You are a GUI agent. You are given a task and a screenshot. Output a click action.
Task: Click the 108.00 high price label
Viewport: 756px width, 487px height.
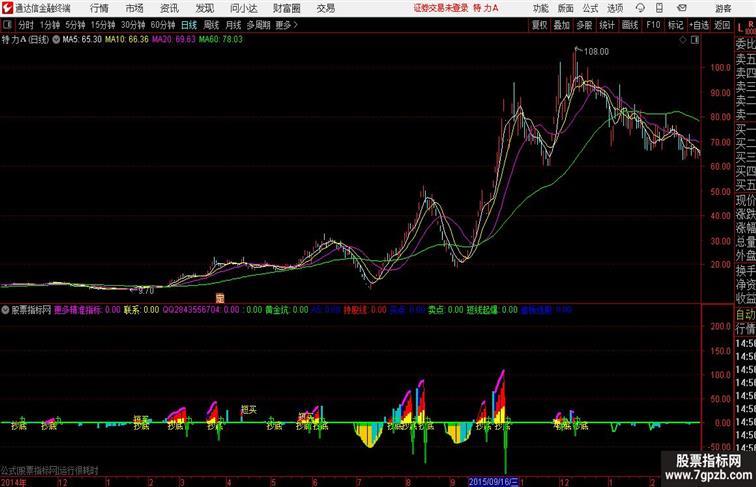pos(596,52)
